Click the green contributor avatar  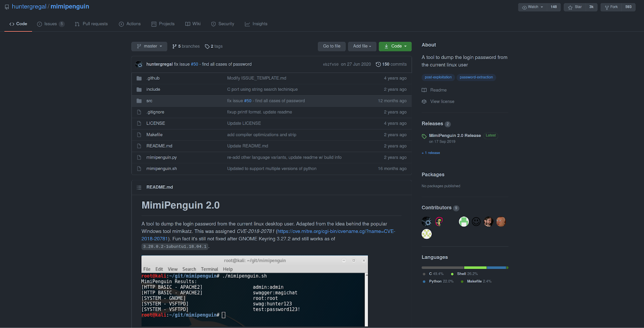tap(464, 221)
